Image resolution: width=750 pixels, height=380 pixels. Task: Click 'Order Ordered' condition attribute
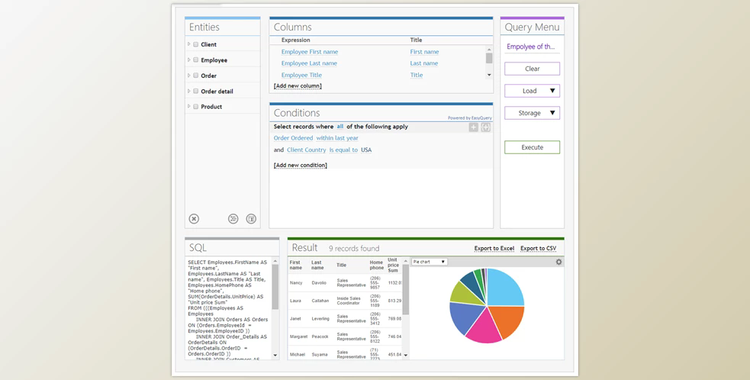pos(293,138)
